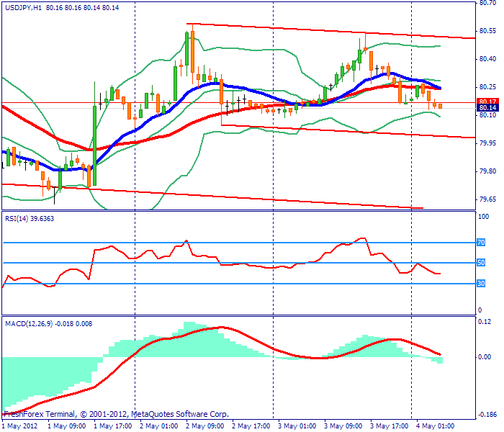Image resolution: width=504 pixels, height=432 pixels.
Task: Click the 2 May 01:00 time label
Action: tap(159, 426)
